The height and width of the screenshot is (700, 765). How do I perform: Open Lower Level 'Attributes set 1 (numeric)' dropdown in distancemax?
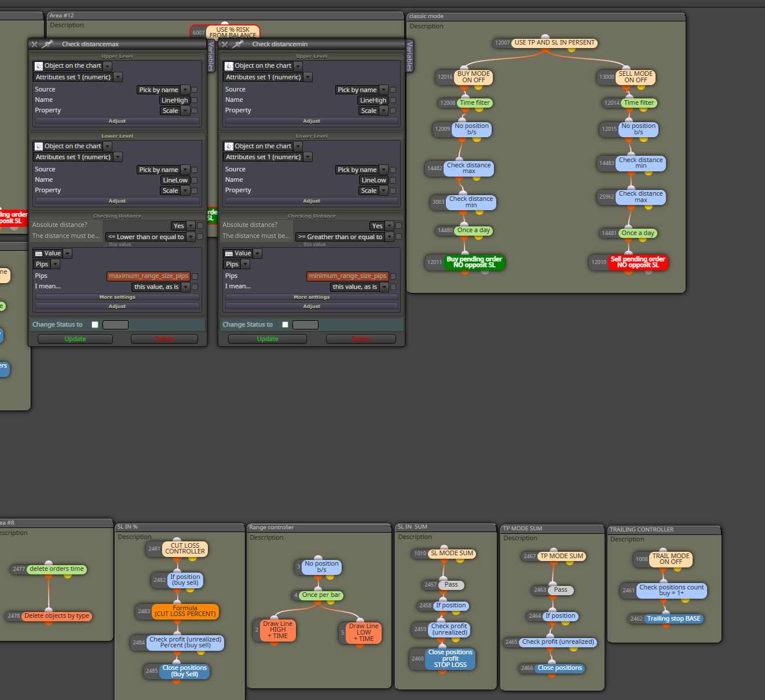(x=118, y=157)
